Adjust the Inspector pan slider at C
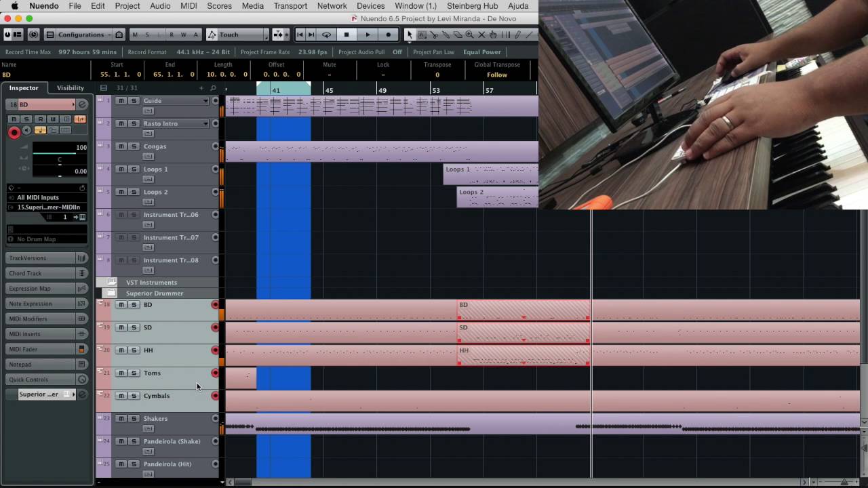This screenshot has width=868, height=488. pyautogui.click(x=60, y=160)
